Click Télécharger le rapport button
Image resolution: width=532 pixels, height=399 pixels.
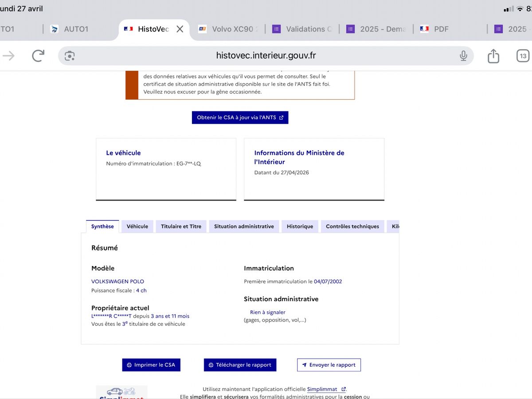[x=240, y=365]
